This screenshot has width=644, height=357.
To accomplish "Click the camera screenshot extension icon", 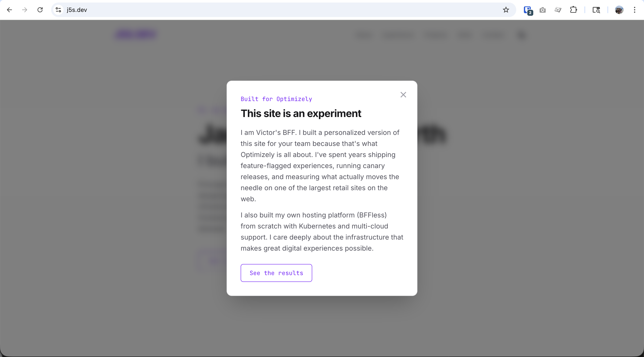I will 542,10.
